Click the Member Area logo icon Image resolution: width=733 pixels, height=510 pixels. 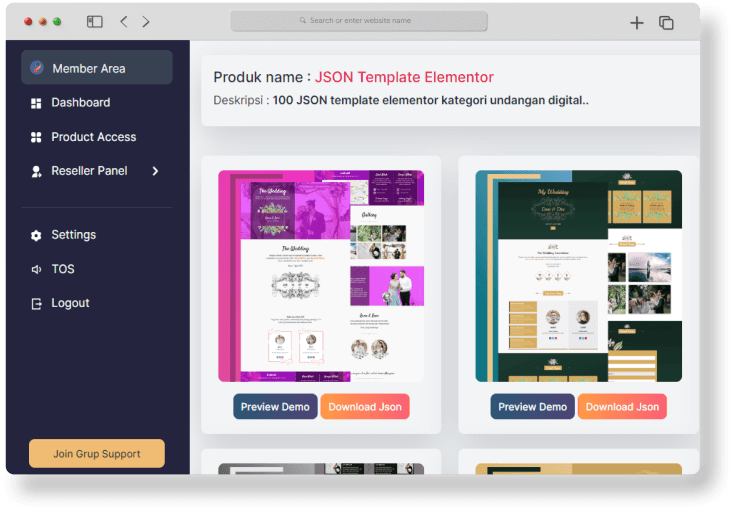[x=37, y=68]
